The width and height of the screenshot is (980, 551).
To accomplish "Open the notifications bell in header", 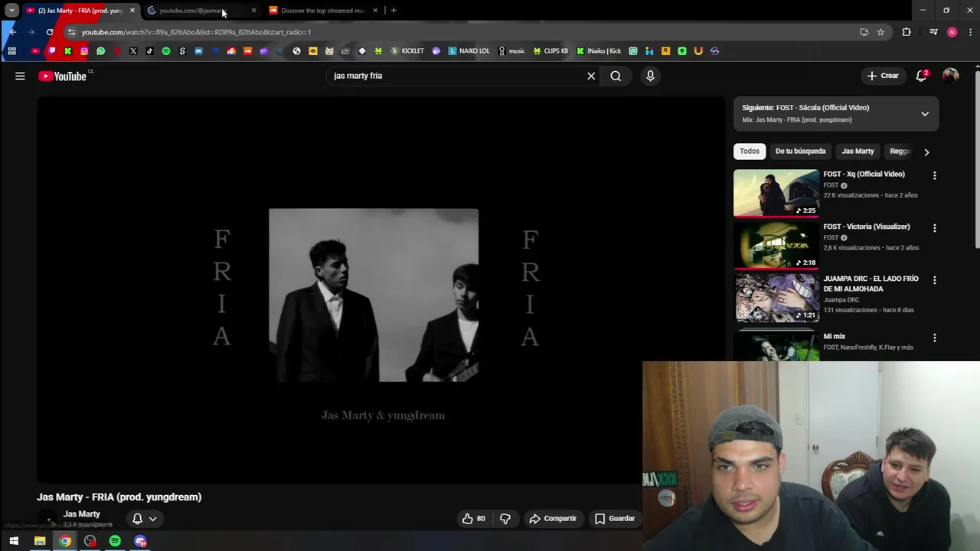I will pyautogui.click(x=922, y=76).
